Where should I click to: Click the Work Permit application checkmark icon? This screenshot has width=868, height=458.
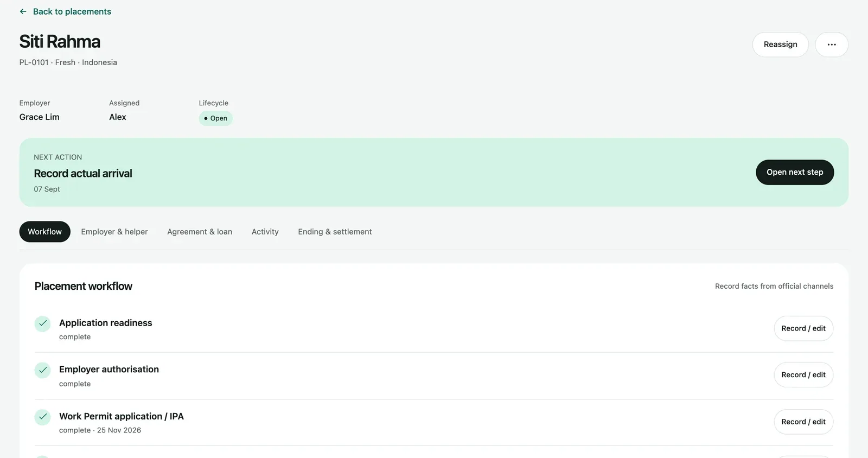click(x=43, y=417)
